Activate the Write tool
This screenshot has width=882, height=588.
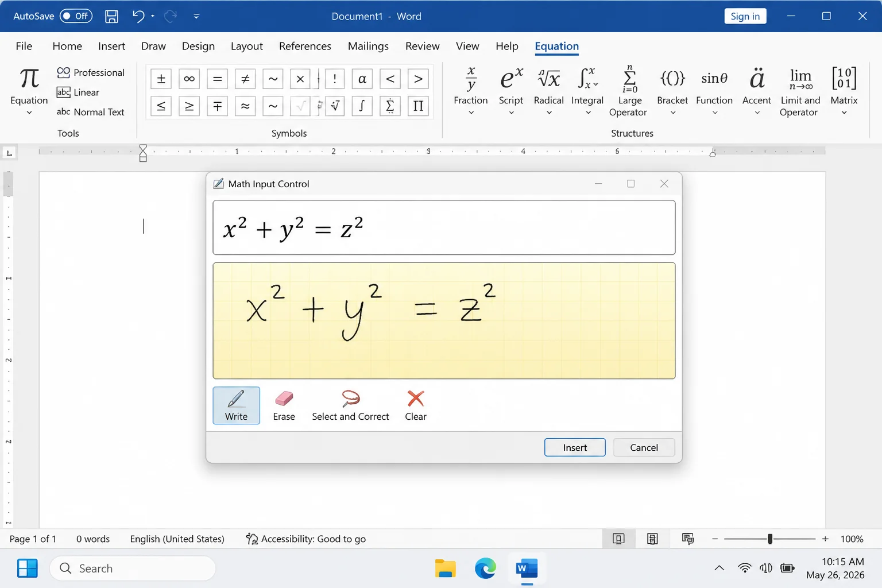pyautogui.click(x=236, y=405)
